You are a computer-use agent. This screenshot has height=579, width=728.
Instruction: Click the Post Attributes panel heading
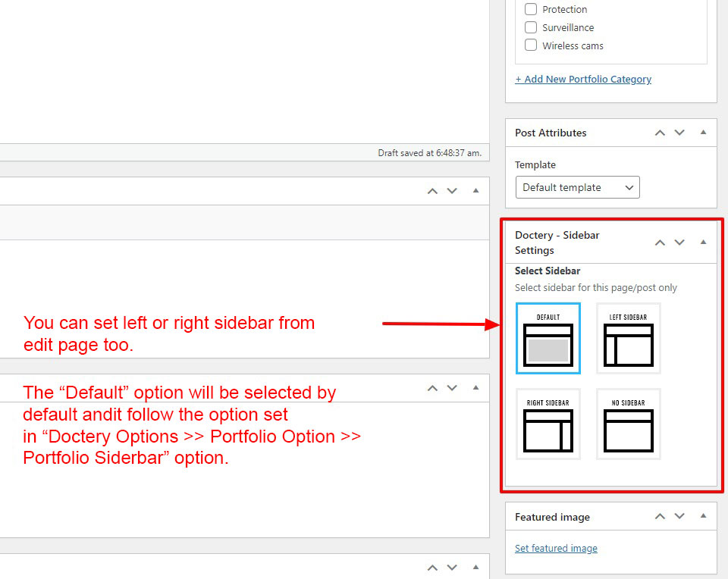click(551, 133)
